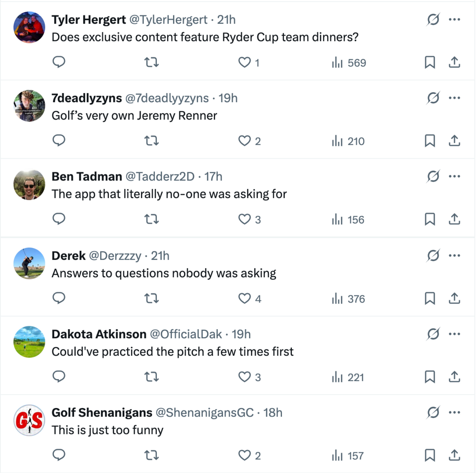Repost Derek's tweet about questions

(152, 298)
